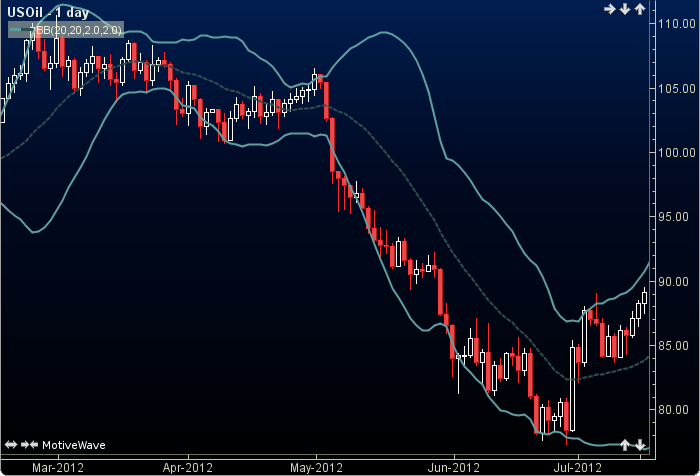Click the up arrow icon next to 110.00
Viewport: 700px width, 476px height.
pyautogui.click(x=640, y=9)
